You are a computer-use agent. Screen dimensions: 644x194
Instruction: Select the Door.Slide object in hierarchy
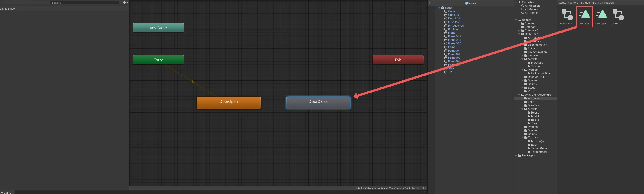coord(454,19)
